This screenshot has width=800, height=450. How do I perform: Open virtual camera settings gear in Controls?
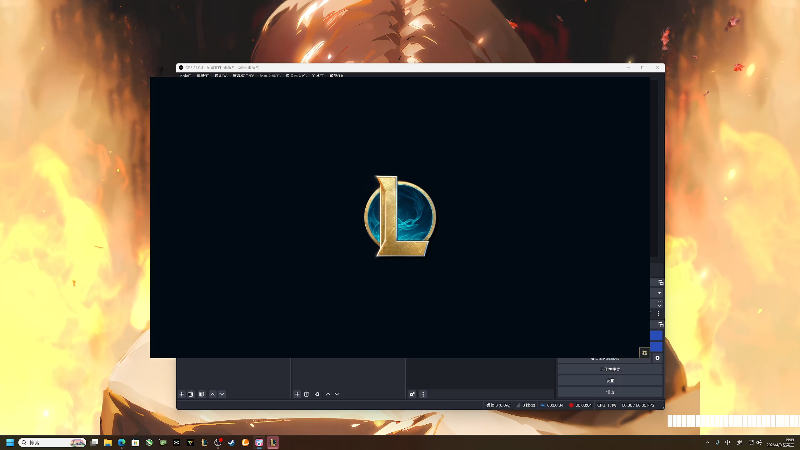(x=657, y=358)
